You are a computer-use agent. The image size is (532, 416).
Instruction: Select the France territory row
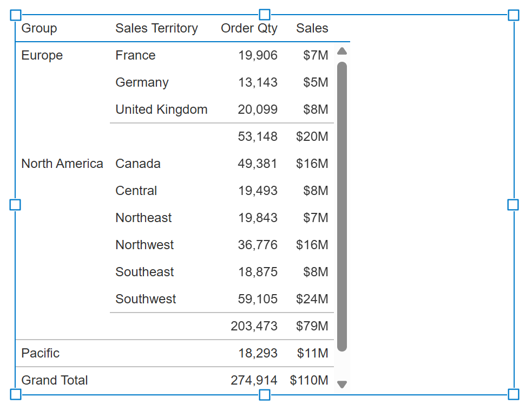pyautogui.click(x=135, y=55)
